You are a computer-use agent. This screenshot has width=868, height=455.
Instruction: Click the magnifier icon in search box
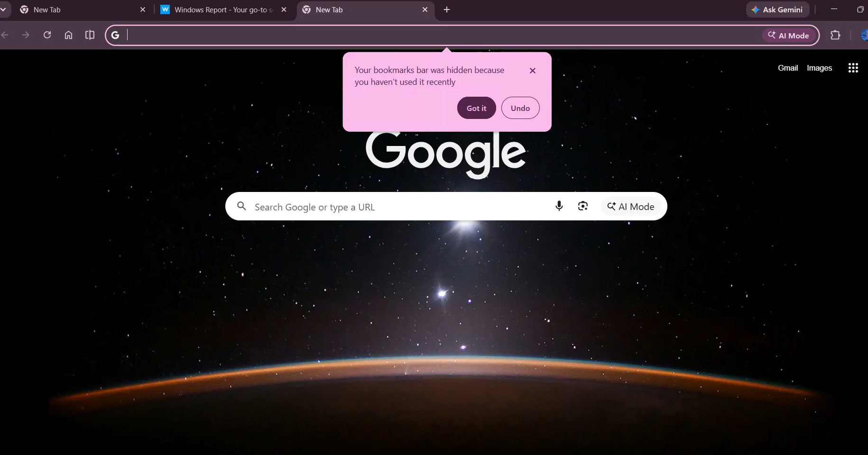[241, 206]
